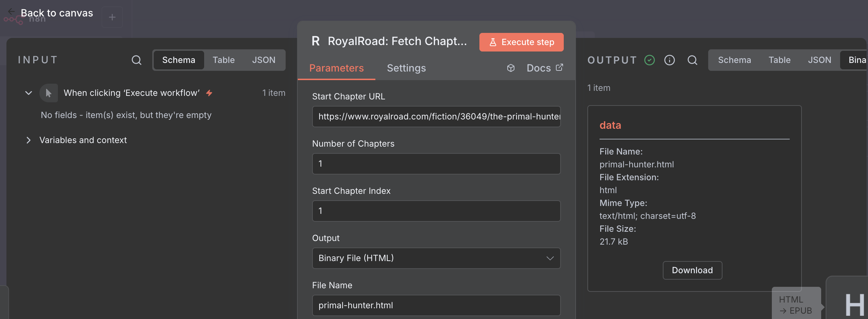The height and width of the screenshot is (319, 868).
Task: Open the Parameters tab
Action: click(x=336, y=68)
